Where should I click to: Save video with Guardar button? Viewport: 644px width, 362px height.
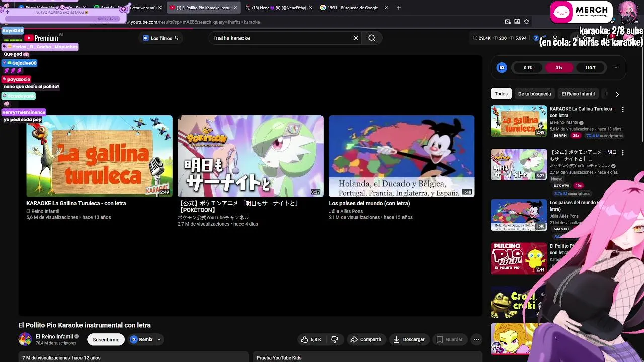(x=449, y=340)
